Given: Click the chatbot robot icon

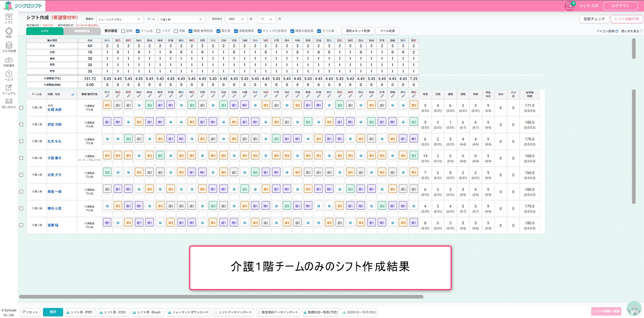Looking at the screenshot, I should 634,308.
